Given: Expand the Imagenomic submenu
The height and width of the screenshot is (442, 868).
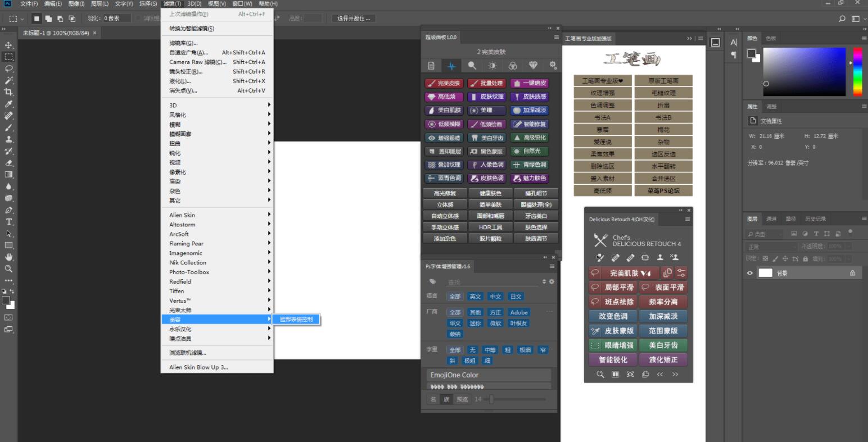Looking at the screenshot, I should tap(218, 253).
